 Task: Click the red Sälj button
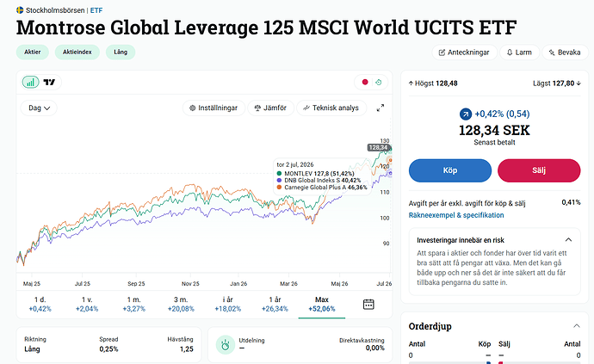tap(539, 170)
